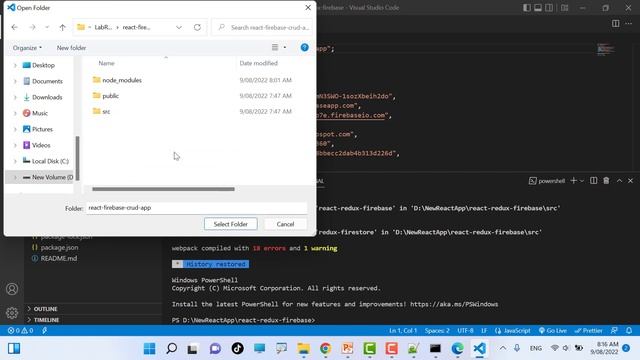
Task: Open view options dropdown arrow
Action: click(x=285, y=47)
